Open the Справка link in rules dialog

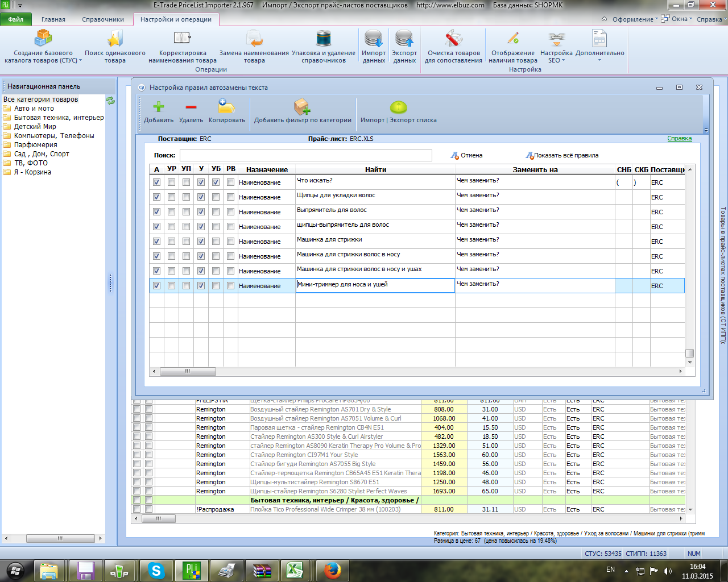pos(680,139)
